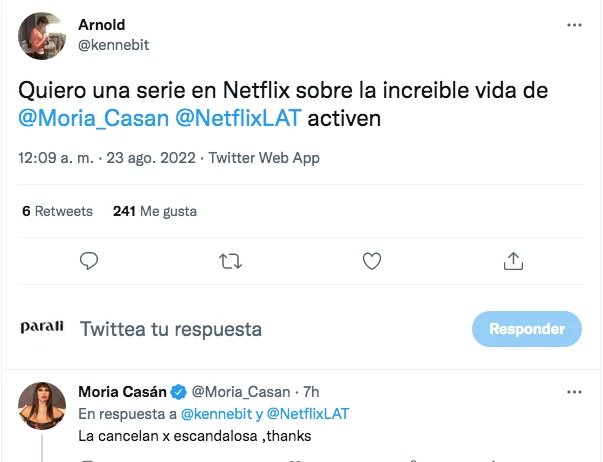Screen dimensions: 603x462
Task: Click Moria Casán's verified badge
Action: (x=179, y=392)
